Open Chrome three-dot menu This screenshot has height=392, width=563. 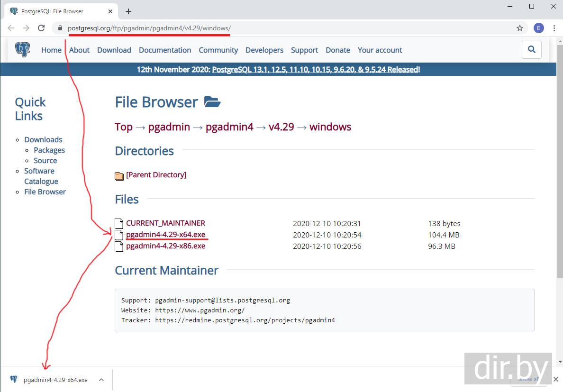(554, 28)
